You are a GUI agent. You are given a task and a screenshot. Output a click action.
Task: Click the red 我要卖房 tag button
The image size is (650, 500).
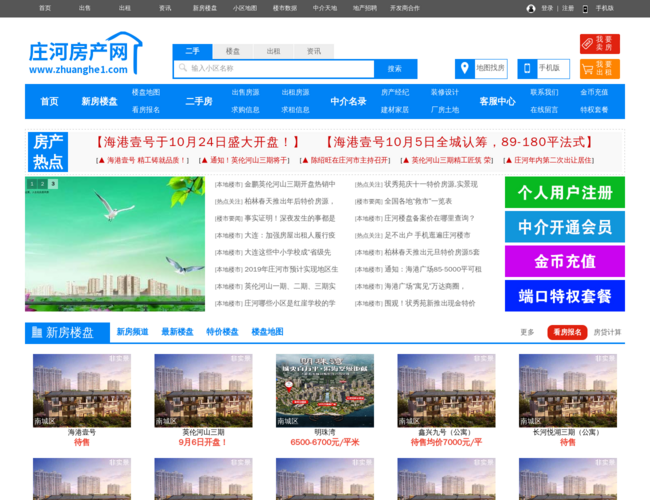point(600,44)
